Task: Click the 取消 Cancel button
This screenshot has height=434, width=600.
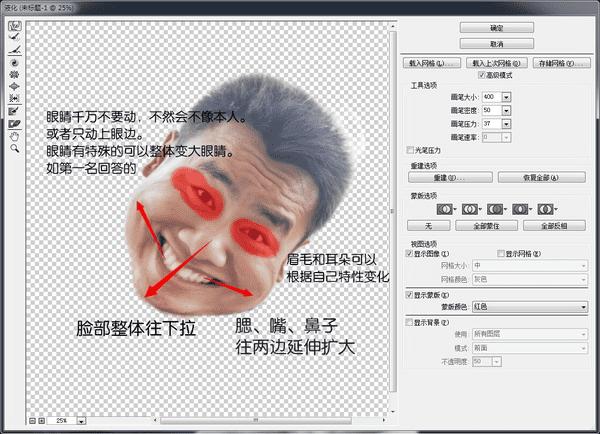Action: click(496, 44)
